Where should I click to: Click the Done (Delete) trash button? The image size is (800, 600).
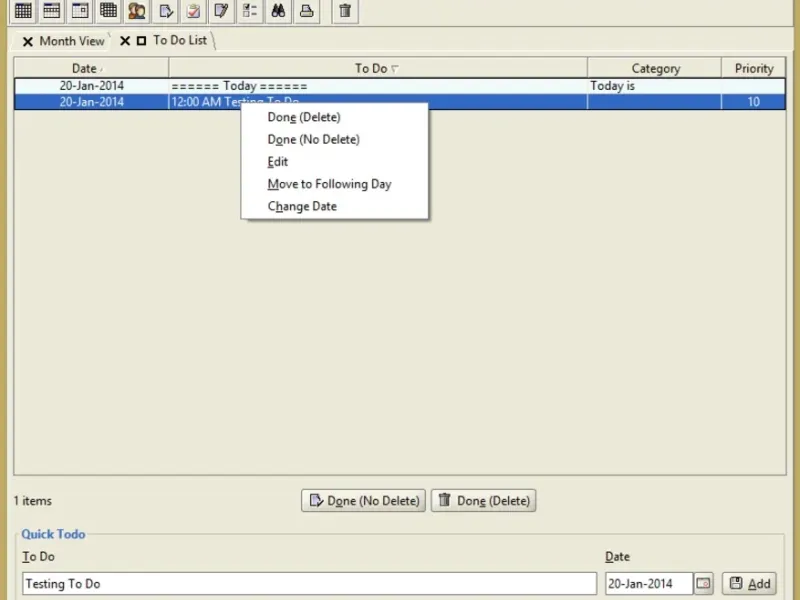tap(483, 501)
